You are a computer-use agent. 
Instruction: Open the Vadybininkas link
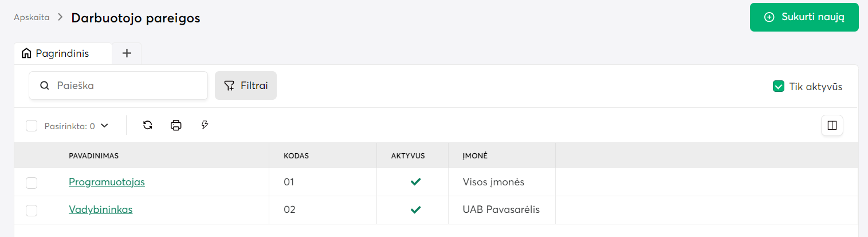(100, 209)
